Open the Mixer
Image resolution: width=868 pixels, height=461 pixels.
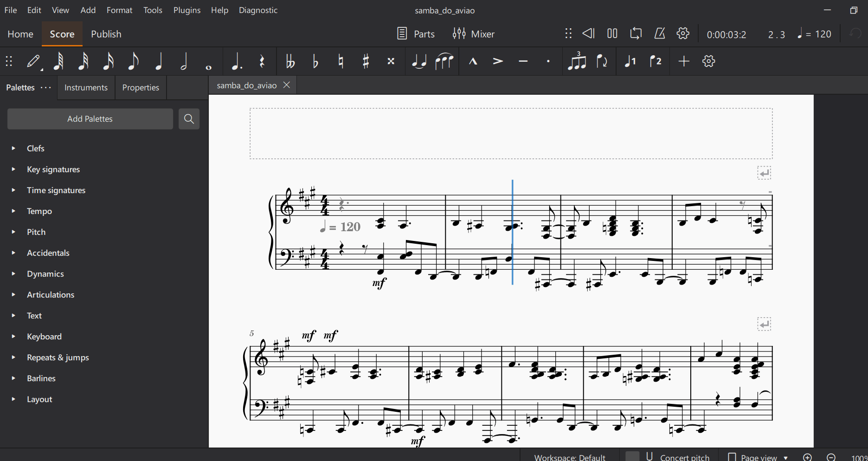474,34
